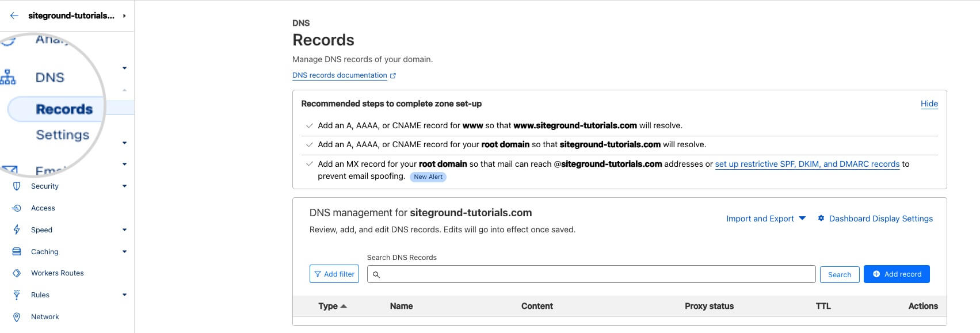Click the TTL column header
Viewport: 980px width, 333px height.
click(x=823, y=306)
